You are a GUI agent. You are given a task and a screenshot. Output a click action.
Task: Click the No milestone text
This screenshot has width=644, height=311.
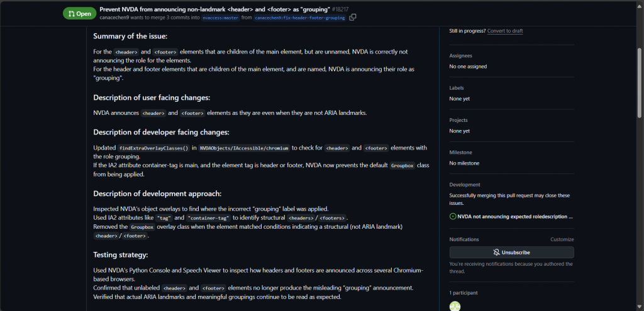coord(464,163)
